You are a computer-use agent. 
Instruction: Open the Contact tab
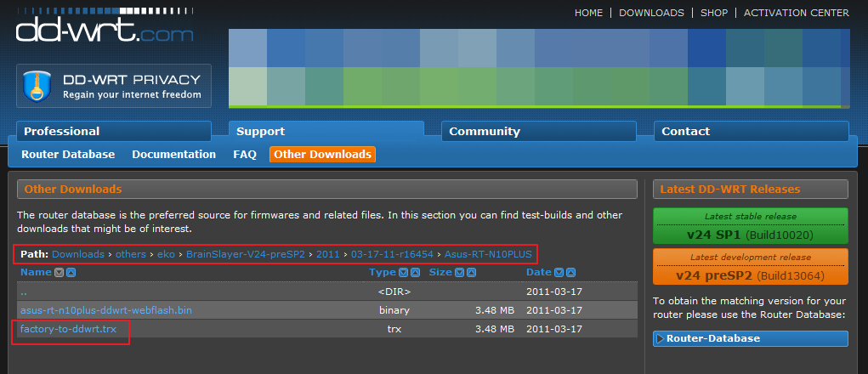point(752,131)
